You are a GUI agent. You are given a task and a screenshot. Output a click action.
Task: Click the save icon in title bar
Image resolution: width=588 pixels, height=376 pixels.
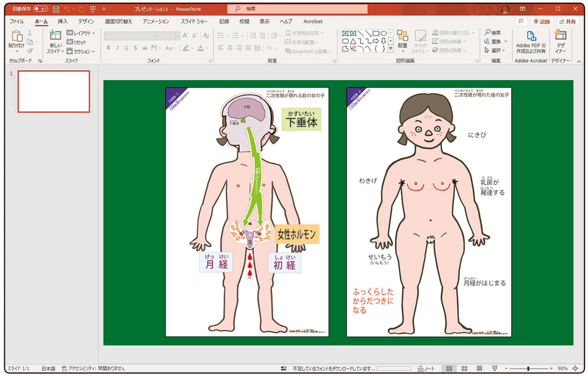coord(56,9)
